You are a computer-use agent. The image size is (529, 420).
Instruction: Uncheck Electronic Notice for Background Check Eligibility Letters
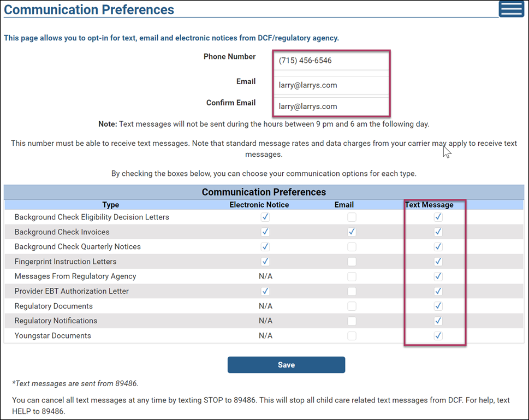[x=265, y=217]
